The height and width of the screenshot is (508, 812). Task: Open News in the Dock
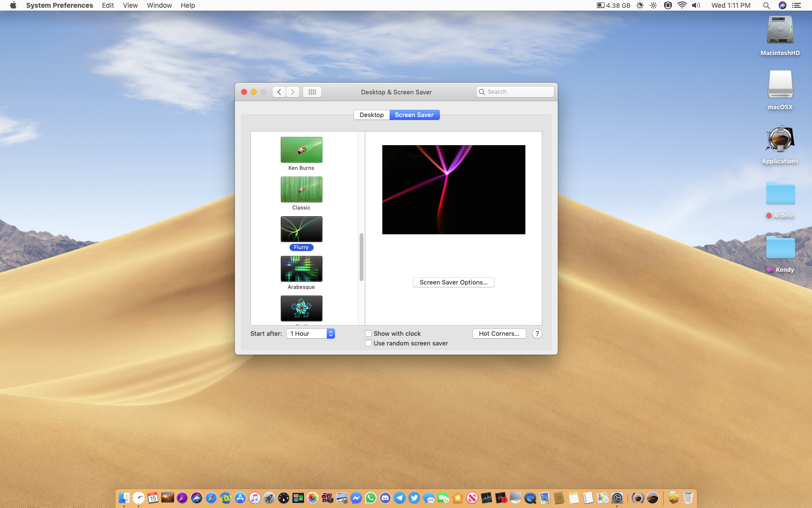click(472, 497)
